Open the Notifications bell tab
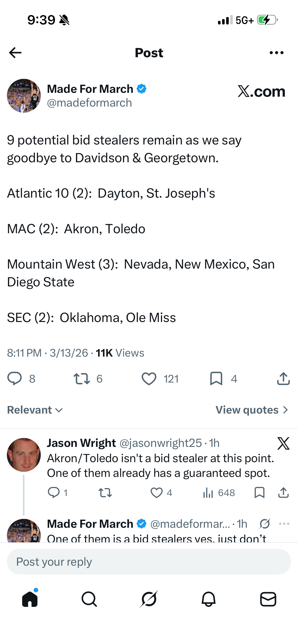This screenshot has width=298, height=644. 209,599
